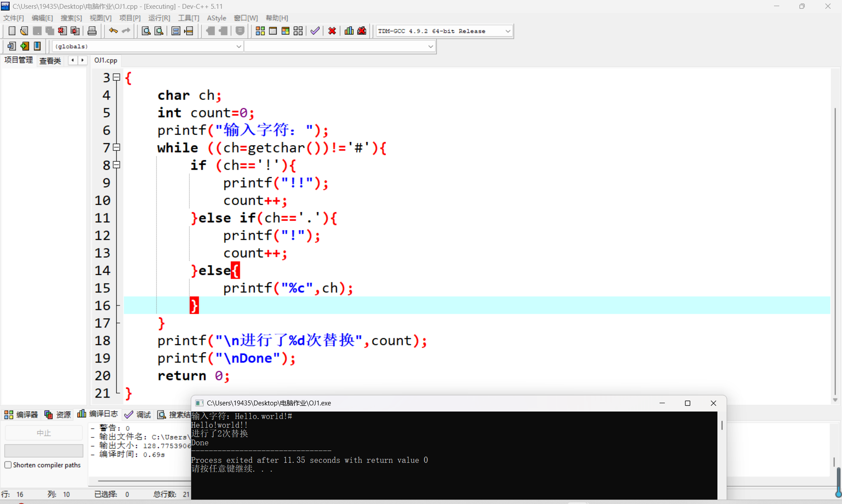Collapse the fold box at line 7
Screen dimensions: 842x504
[x=117, y=148]
